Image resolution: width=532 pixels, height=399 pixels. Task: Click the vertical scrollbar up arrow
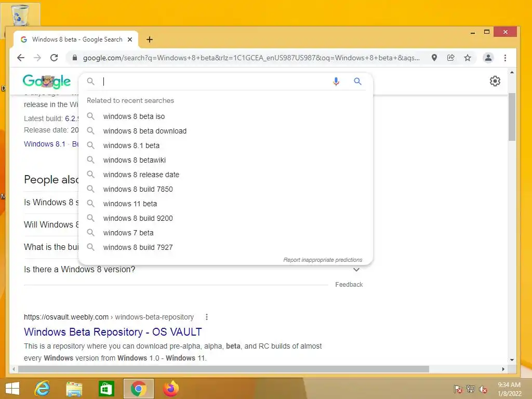point(512,72)
